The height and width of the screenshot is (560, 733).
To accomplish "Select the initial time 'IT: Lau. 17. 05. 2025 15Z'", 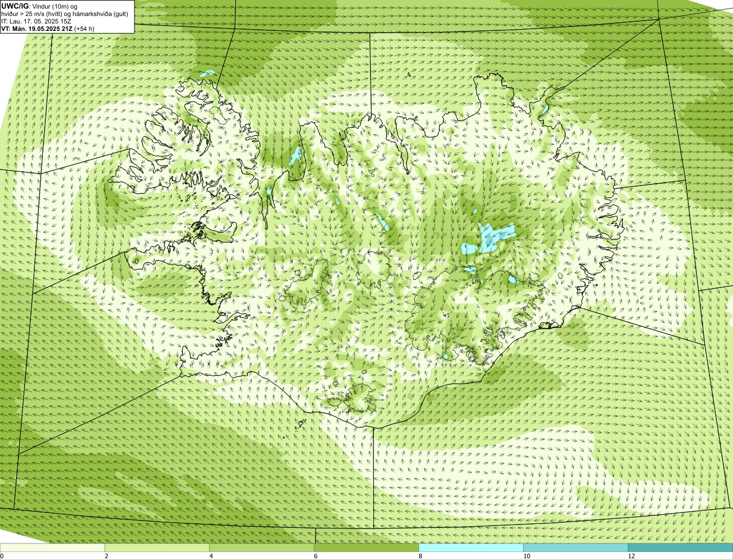I will click(x=37, y=21).
